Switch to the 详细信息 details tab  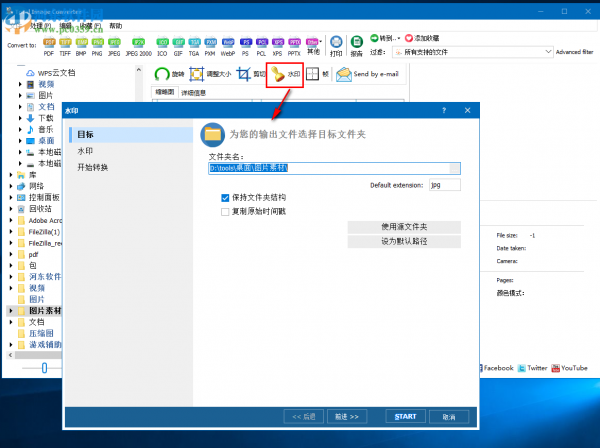click(194, 93)
